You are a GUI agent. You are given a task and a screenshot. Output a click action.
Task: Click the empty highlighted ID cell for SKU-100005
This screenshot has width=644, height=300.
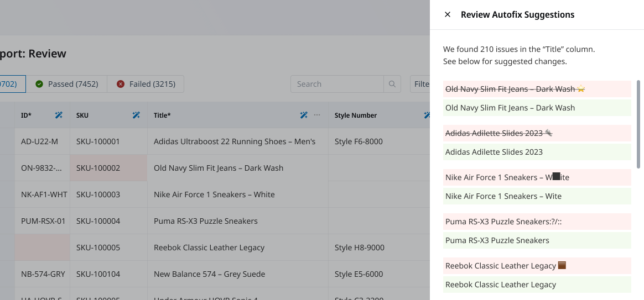pos(42,248)
